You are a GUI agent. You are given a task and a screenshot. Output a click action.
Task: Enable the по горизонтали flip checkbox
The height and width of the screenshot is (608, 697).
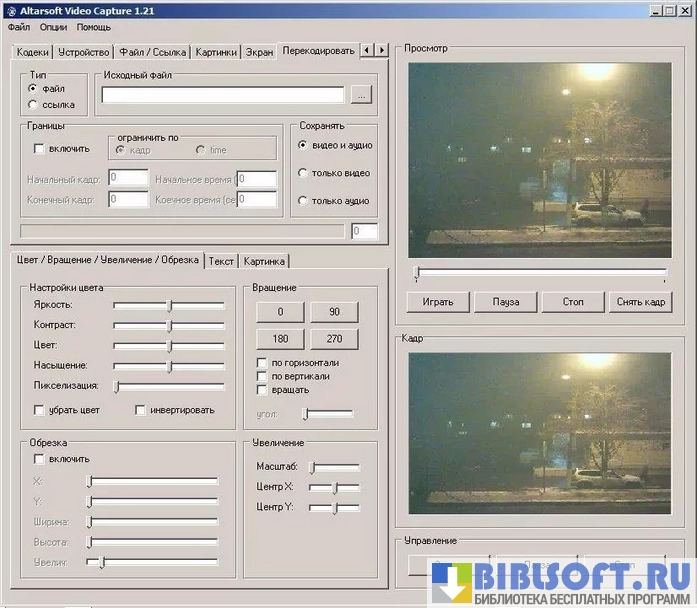tap(263, 363)
